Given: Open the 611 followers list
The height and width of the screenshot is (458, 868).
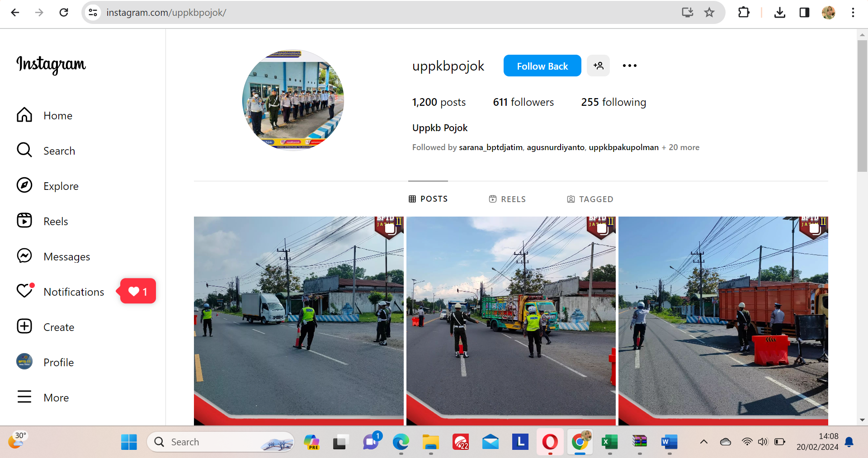Looking at the screenshot, I should [x=523, y=102].
